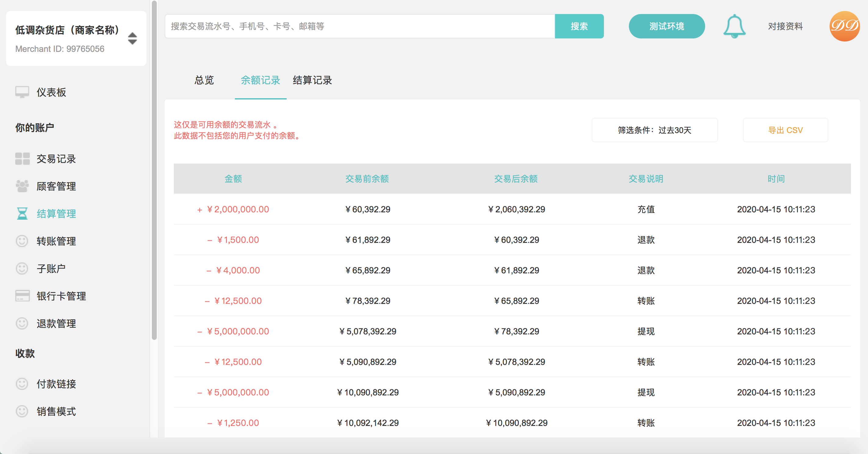The image size is (868, 454).
Task: Click the settlement hourglass icon
Action: (x=22, y=213)
